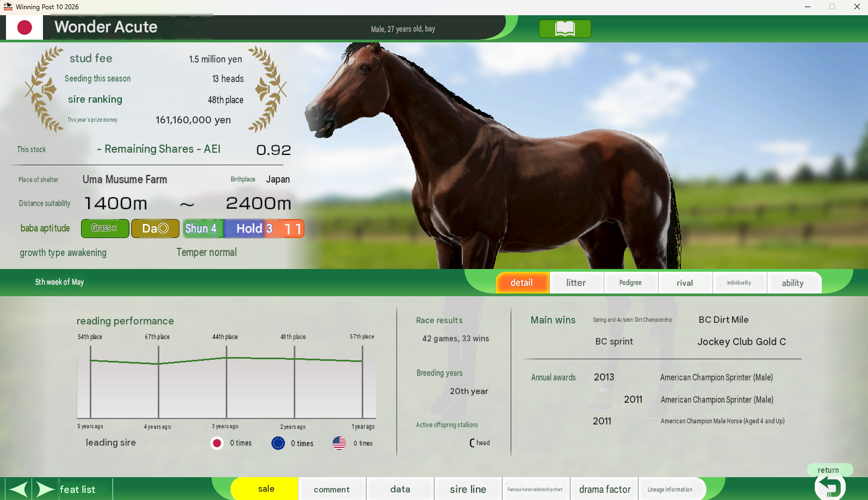Viewport: 868px width, 500px height.
Task: Open the drama factor section
Action: [605, 489]
